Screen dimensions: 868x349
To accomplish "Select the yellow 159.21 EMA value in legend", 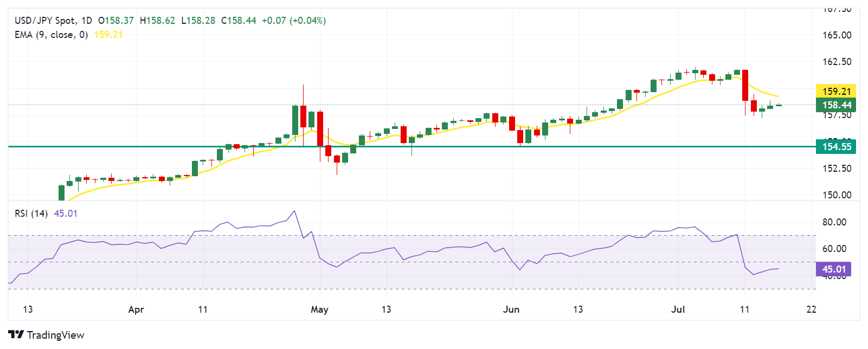I will [108, 35].
